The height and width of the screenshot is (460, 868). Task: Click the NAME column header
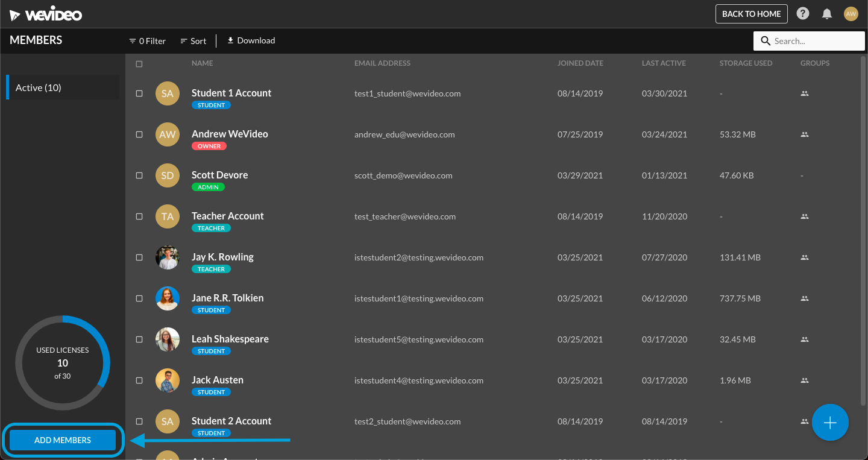click(202, 63)
